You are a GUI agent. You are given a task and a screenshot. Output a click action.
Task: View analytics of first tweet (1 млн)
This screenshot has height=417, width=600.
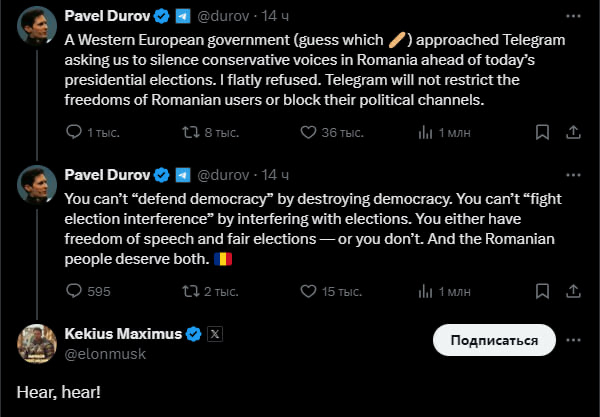pyautogui.click(x=425, y=132)
